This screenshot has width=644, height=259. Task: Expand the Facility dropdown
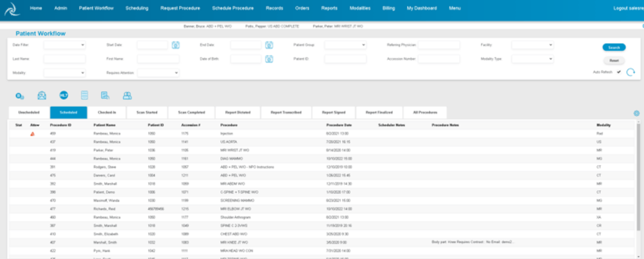(533, 45)
